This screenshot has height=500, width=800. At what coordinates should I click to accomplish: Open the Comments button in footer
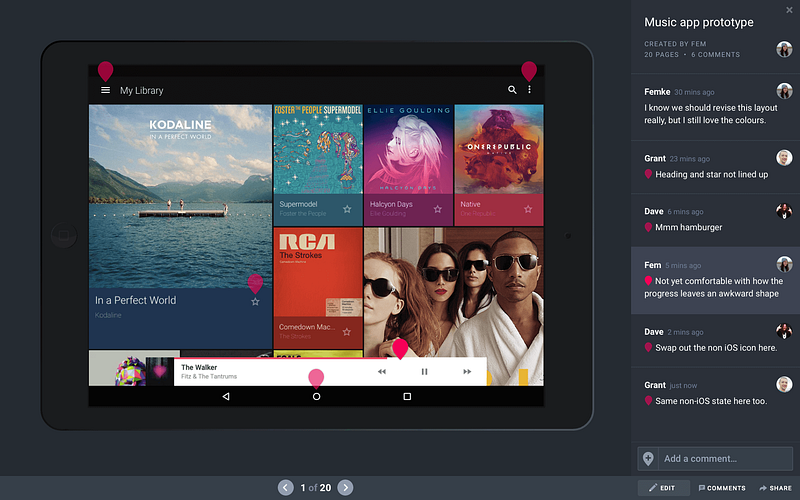pos(722,488)
